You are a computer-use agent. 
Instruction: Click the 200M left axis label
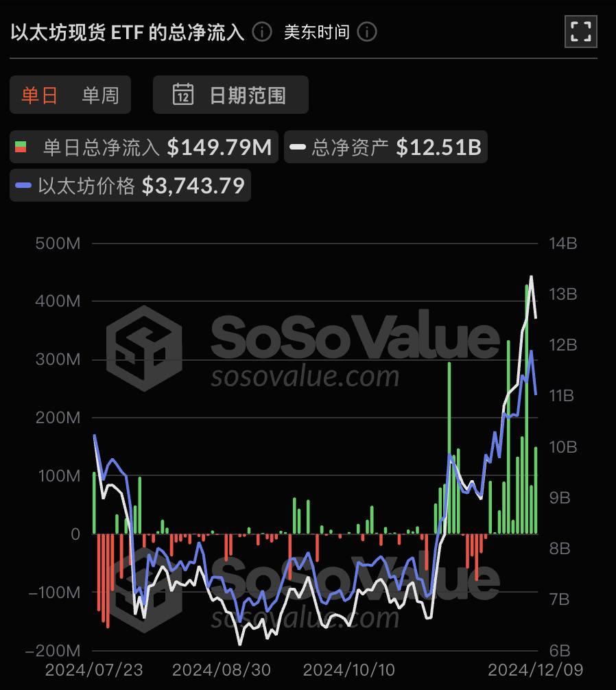pyautogui.click(x=58, y=418)
